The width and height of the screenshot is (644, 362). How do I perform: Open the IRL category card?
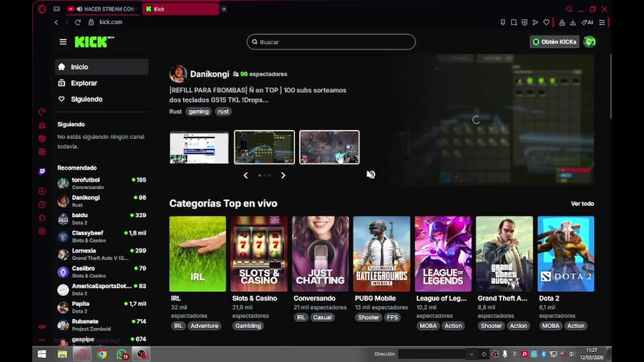tap(198, 254)
